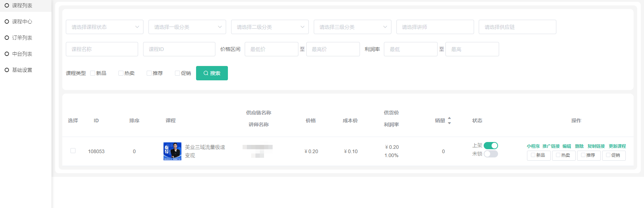The height and width of the screenshot is (208, 644).
Task: Toggle the 上架 switch off
Action: click(x=491, y=146)
